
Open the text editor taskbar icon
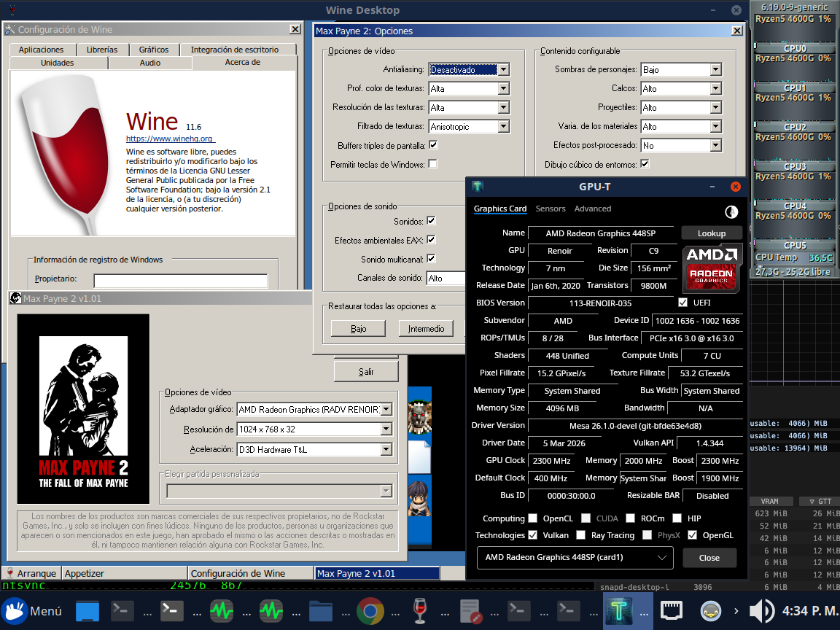coord(470,611)
